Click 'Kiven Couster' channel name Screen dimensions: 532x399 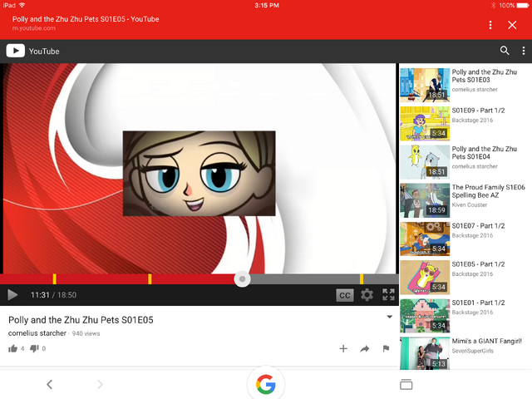tap(469, 204)
